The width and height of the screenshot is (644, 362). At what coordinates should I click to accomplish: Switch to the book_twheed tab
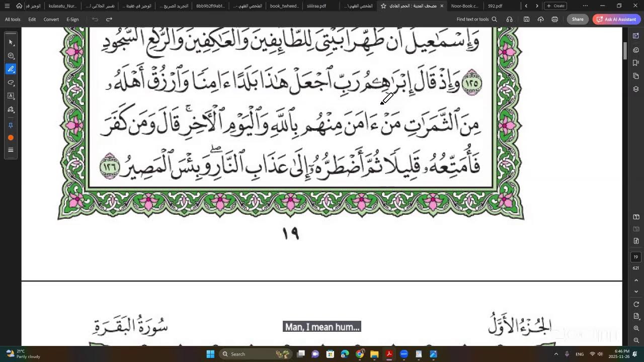(284, 6)
